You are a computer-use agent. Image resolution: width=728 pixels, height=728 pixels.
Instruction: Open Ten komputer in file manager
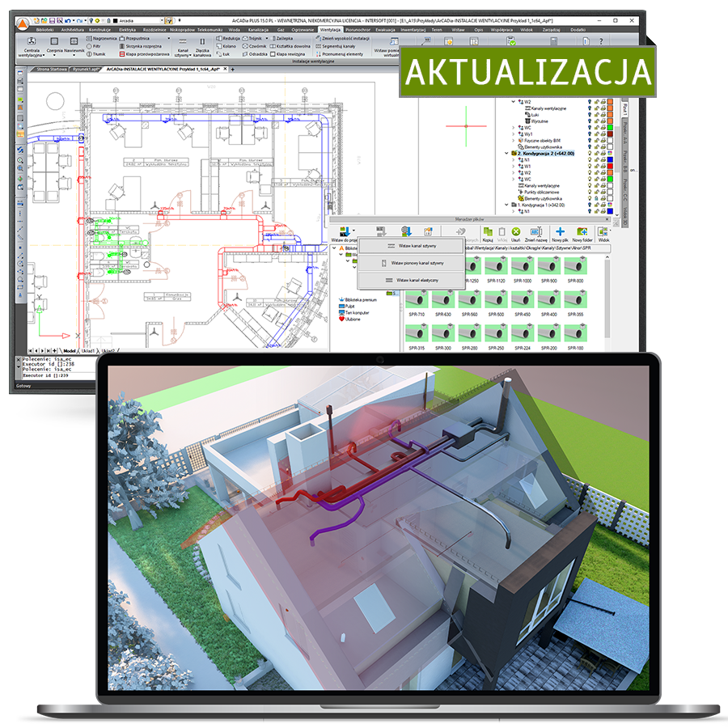click(x=353, y=313)
